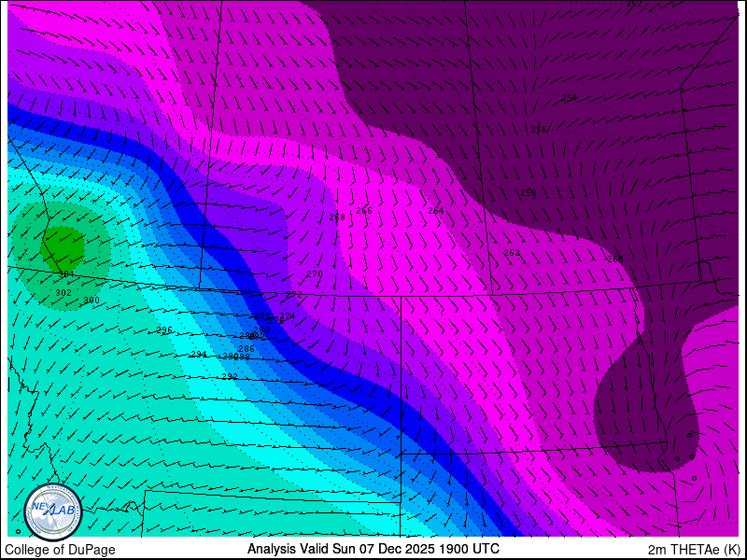Click the 252 contour label
The width and height of the screenshot is (747, 560).
(634, 4)
